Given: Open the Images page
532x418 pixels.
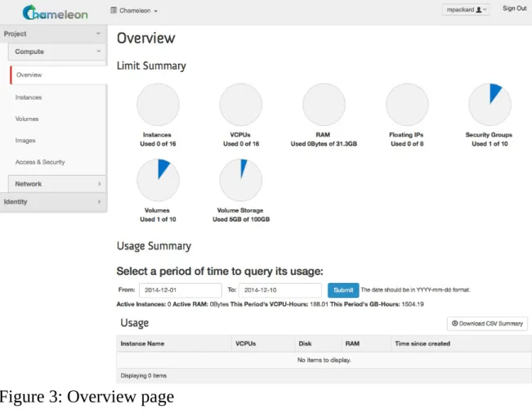Looking at the screenshot, I should tap(25, 141).
